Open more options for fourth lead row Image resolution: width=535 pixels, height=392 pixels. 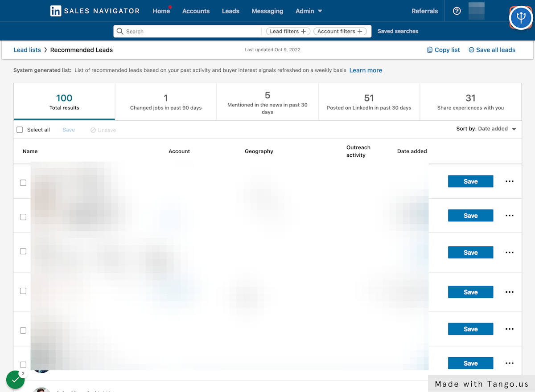[510, 292]
